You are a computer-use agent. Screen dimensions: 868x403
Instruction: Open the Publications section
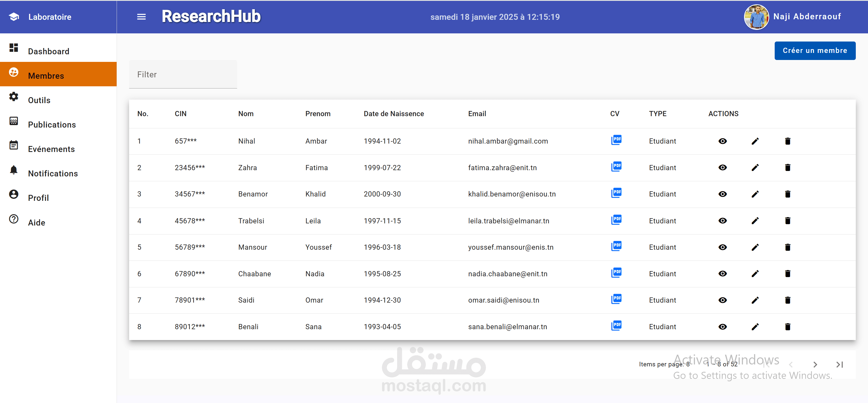click(x=52, y=125)
